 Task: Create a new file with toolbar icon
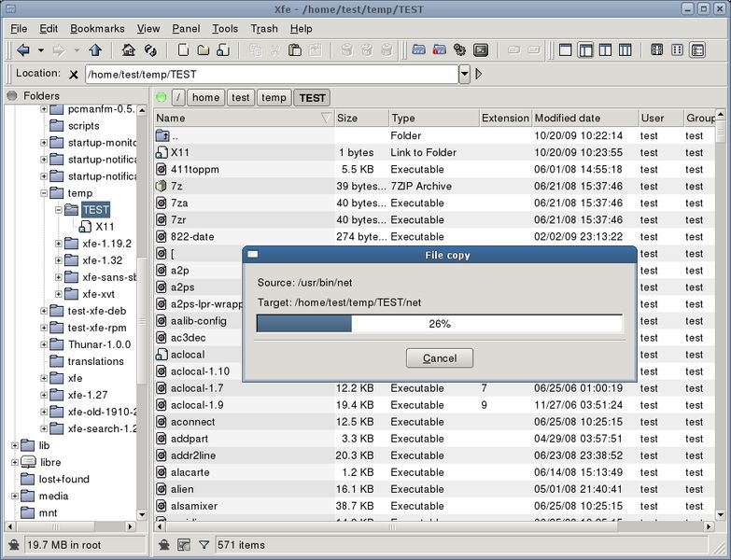[183, 49]
